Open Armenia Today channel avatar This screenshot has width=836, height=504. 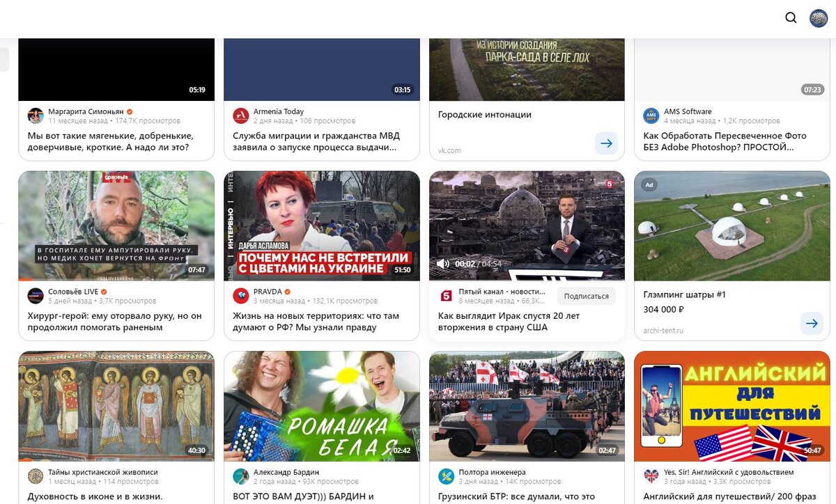point(241,116)
